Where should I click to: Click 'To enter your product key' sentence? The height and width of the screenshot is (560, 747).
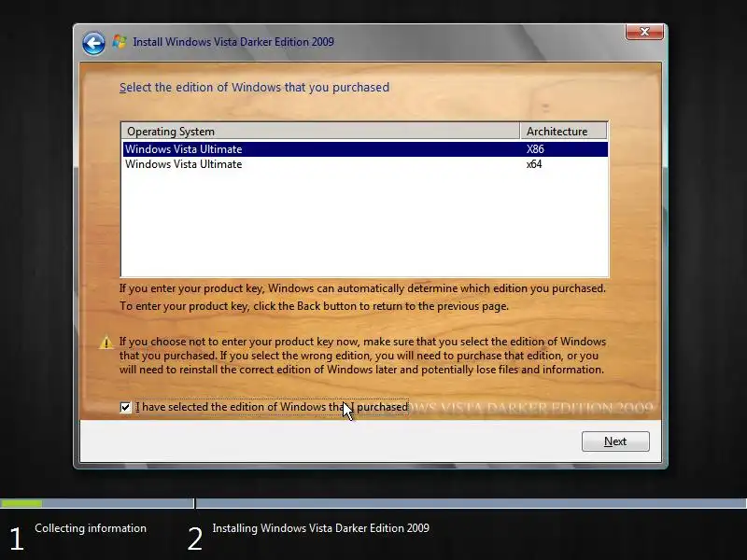pyautogui.click(x=314, y=306)
